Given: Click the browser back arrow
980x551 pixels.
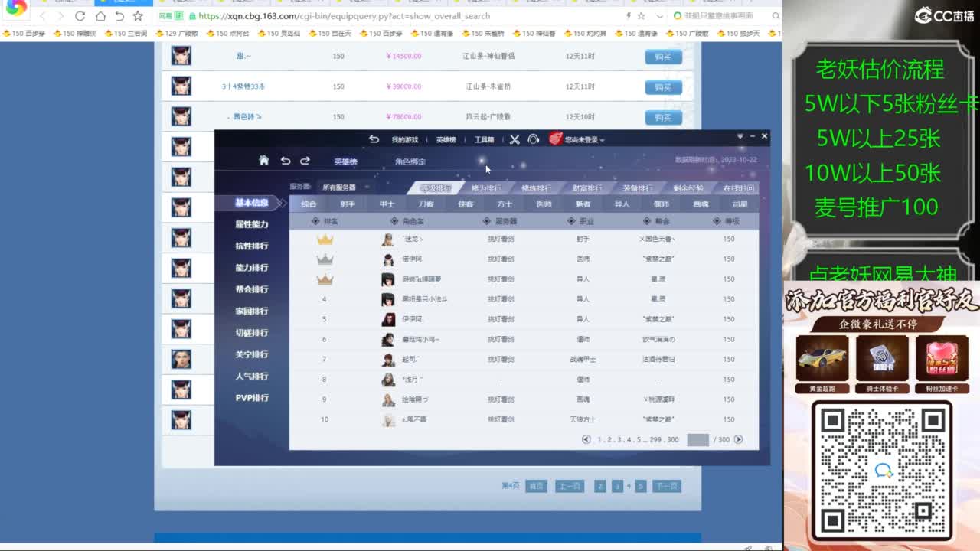Looking at the screenshot, I should [x=41, y=15].
